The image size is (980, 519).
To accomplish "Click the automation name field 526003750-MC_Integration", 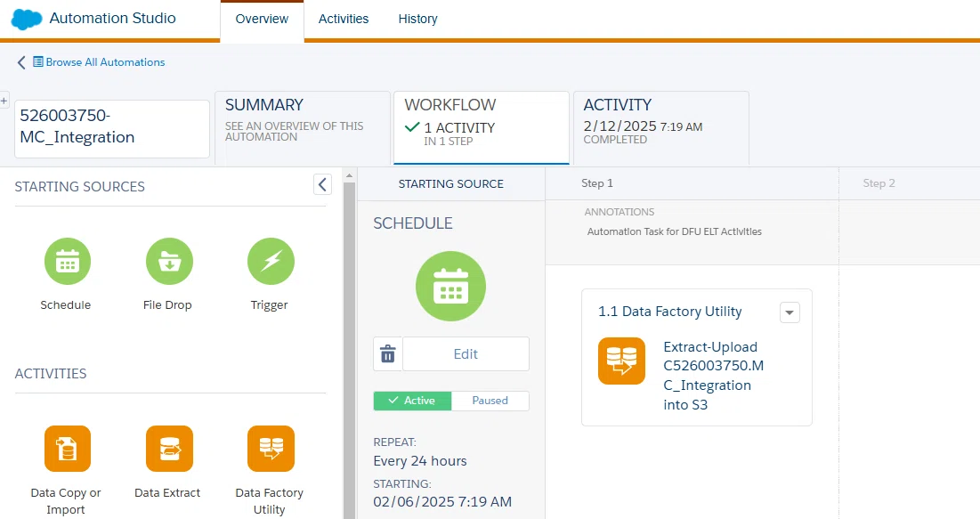I will 112,129.
